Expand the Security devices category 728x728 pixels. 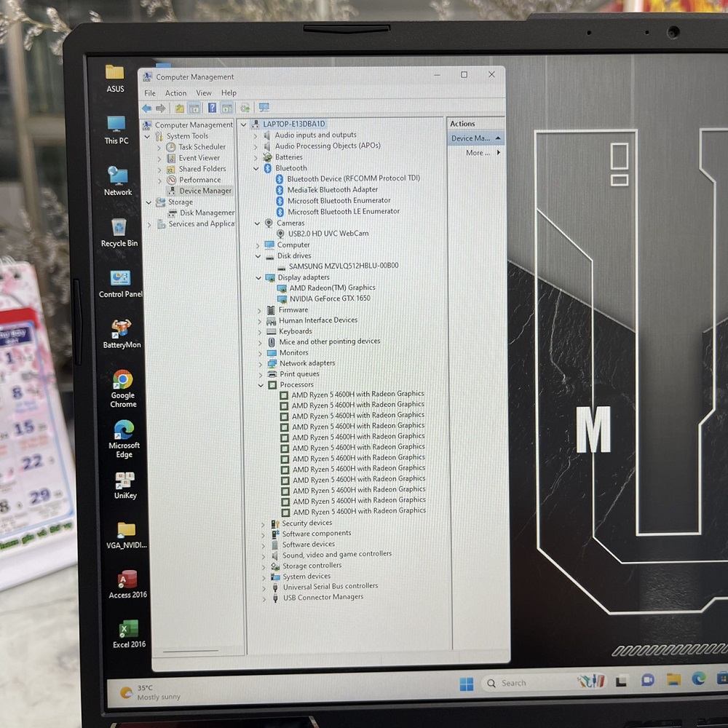coord(262,523)
